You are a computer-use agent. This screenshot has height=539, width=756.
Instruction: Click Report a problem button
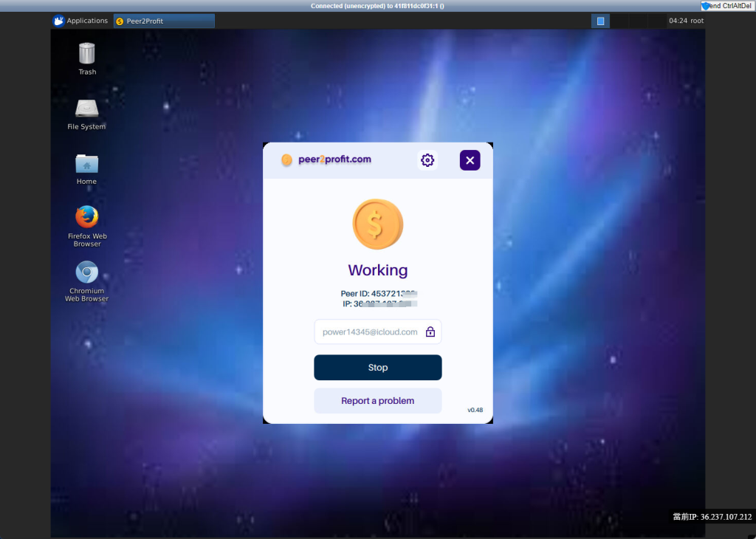(377, 401)
